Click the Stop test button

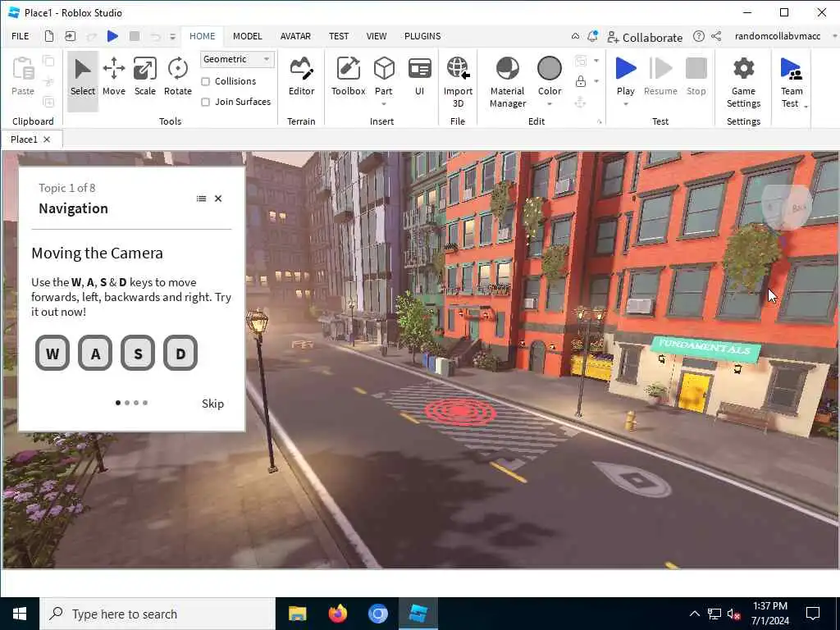(x=696, y=78)
